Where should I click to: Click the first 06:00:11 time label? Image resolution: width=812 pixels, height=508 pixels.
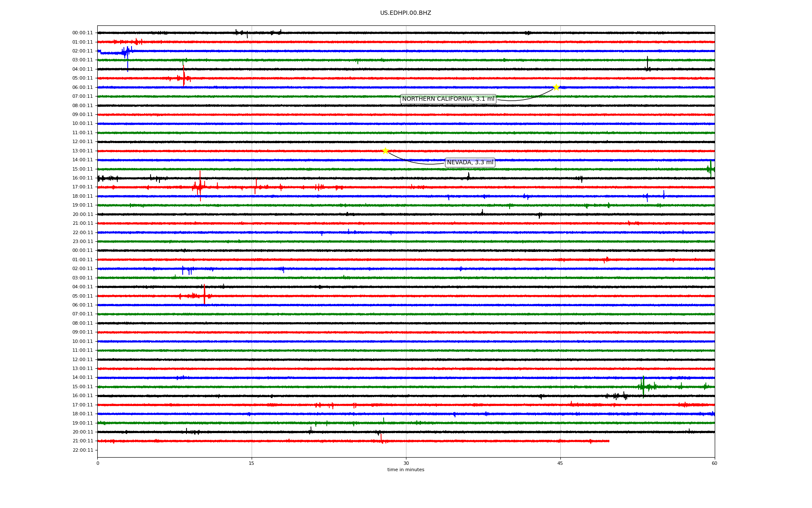(x=82, y=88)
